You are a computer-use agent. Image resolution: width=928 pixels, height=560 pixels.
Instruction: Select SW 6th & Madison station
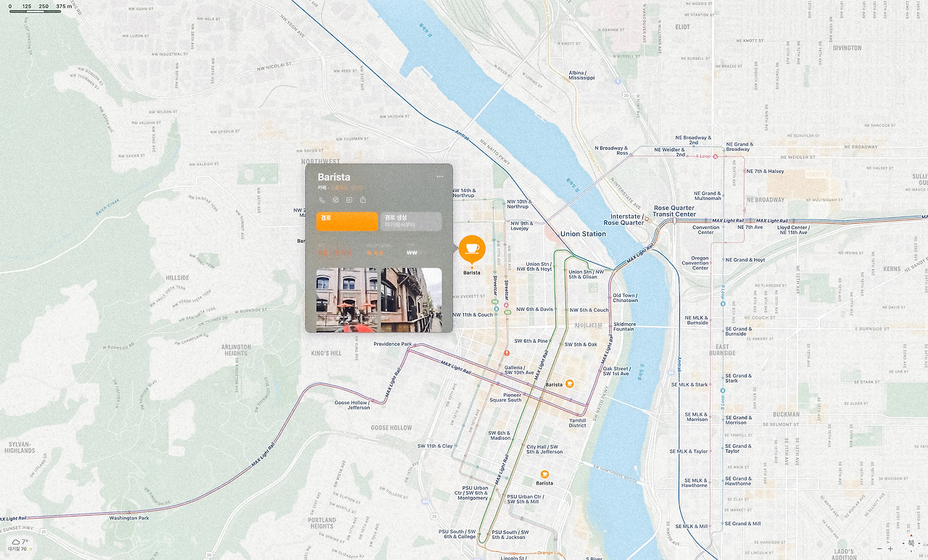500,435
